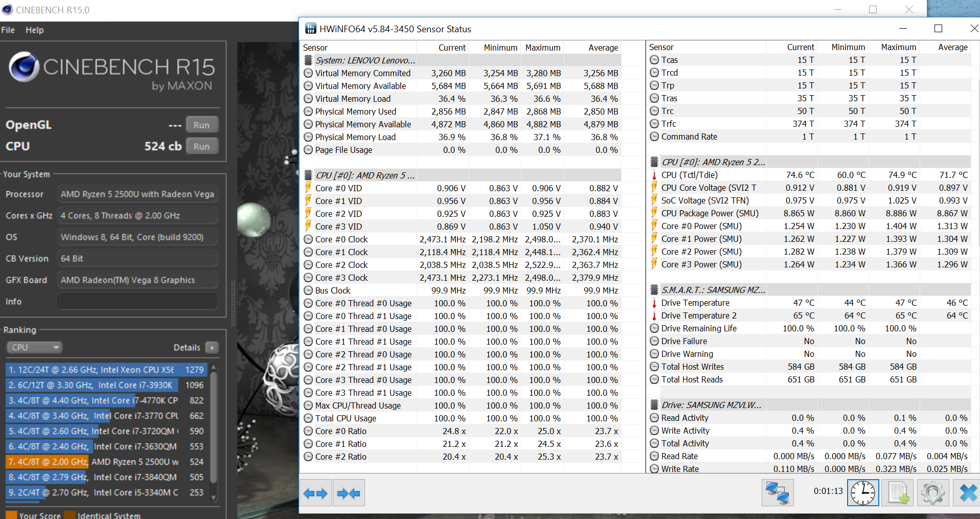Run the OpenGL benchmark
The height and width of the screenshot is (519, 980).
(x=202, y=125)
